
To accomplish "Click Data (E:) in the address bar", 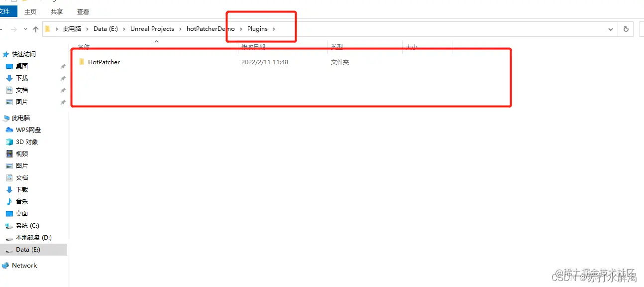I will coord(106,29).
